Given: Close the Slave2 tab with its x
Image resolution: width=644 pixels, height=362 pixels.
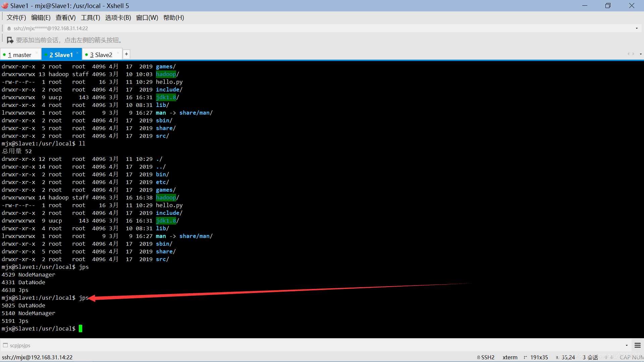Looking at the screenshot, I should pos(118,53).
